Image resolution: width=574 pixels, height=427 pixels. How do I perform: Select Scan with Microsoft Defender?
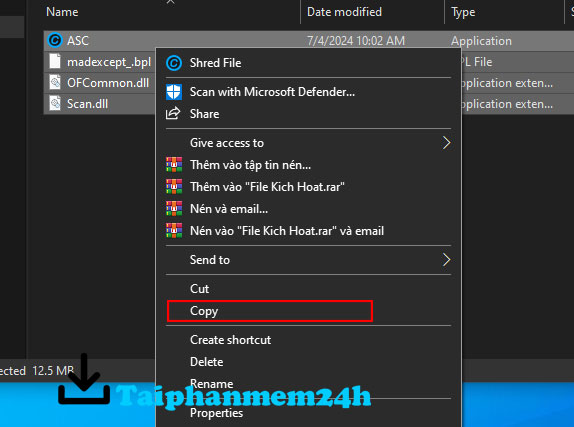tap(272, 92)
